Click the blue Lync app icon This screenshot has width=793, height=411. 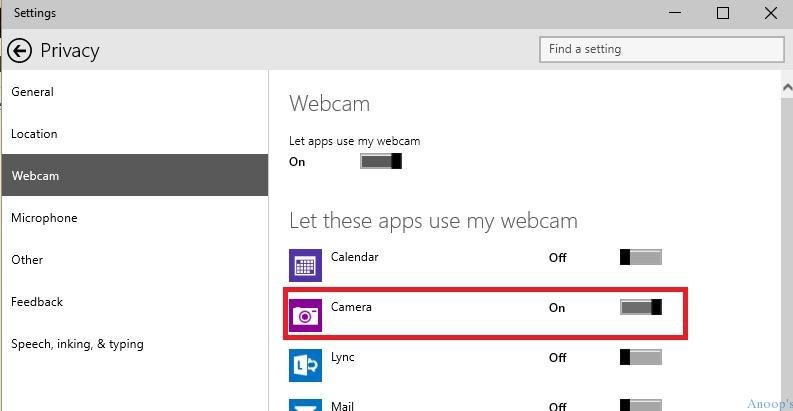tap(305, 366)
